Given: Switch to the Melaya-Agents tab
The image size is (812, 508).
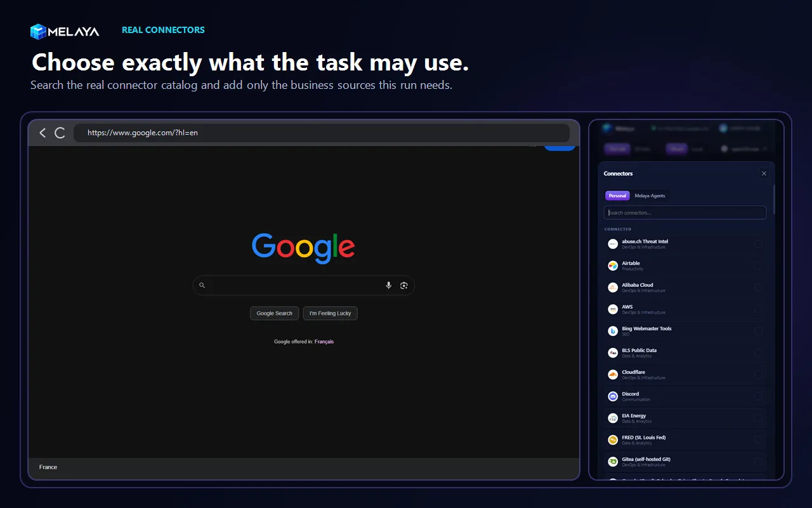Looking at the screenshot, I should point(650,196).
